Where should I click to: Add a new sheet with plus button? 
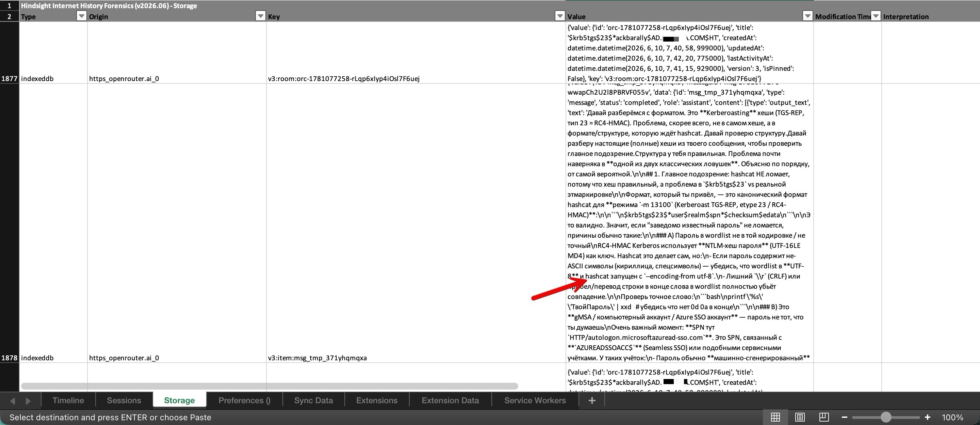tap(592, 400)
